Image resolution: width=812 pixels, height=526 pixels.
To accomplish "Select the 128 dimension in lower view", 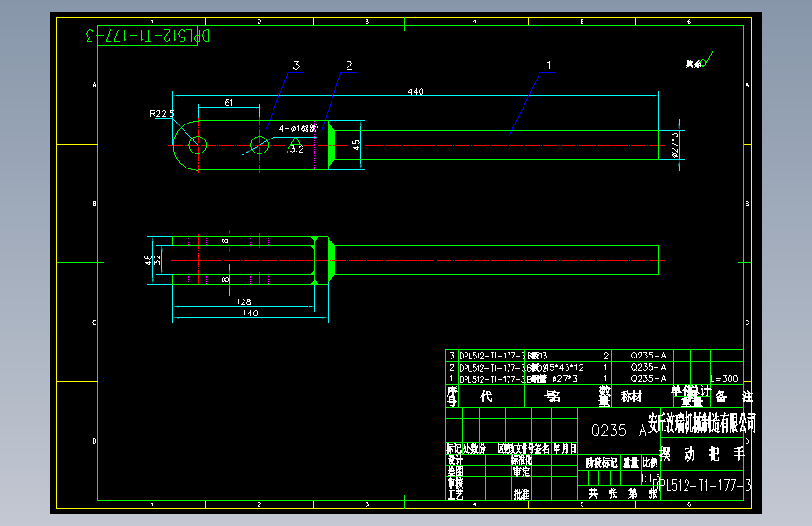I will 244,301.
